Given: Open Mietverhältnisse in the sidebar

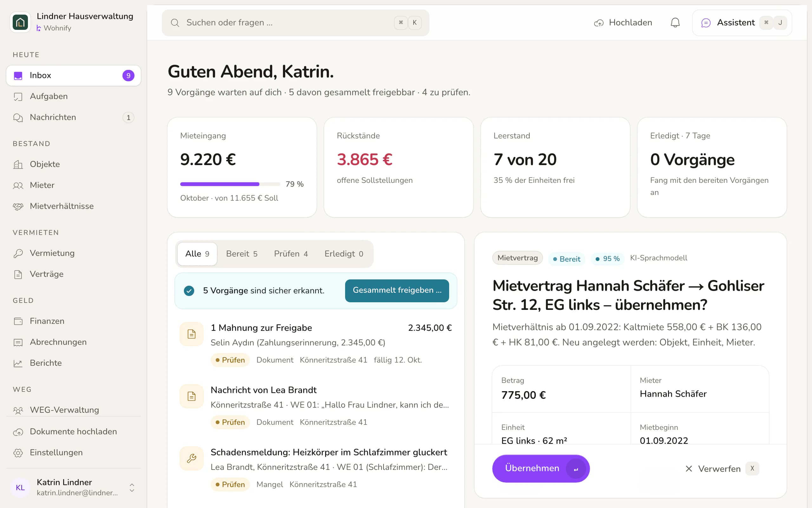Looking at the screenshot, I should point(74,206).
